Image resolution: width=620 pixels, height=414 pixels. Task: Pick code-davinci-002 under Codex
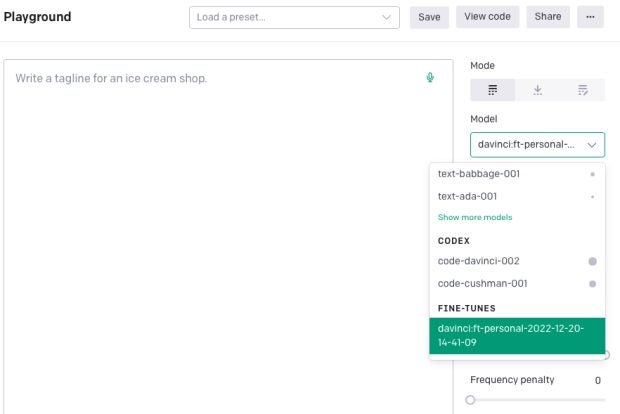[478, 261]
